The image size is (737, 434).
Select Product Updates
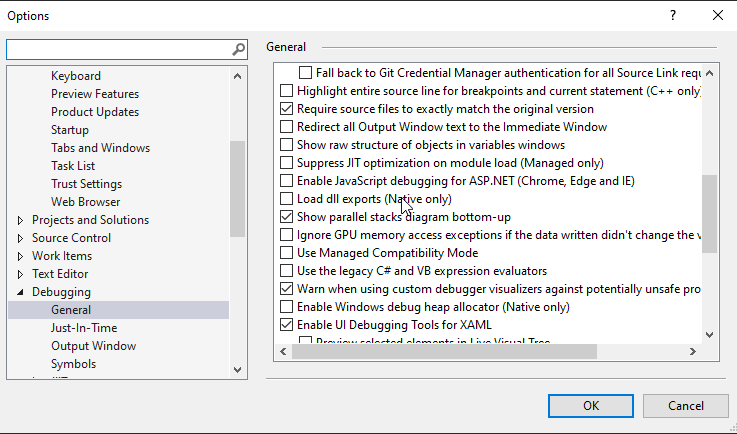tap(95, 112)
